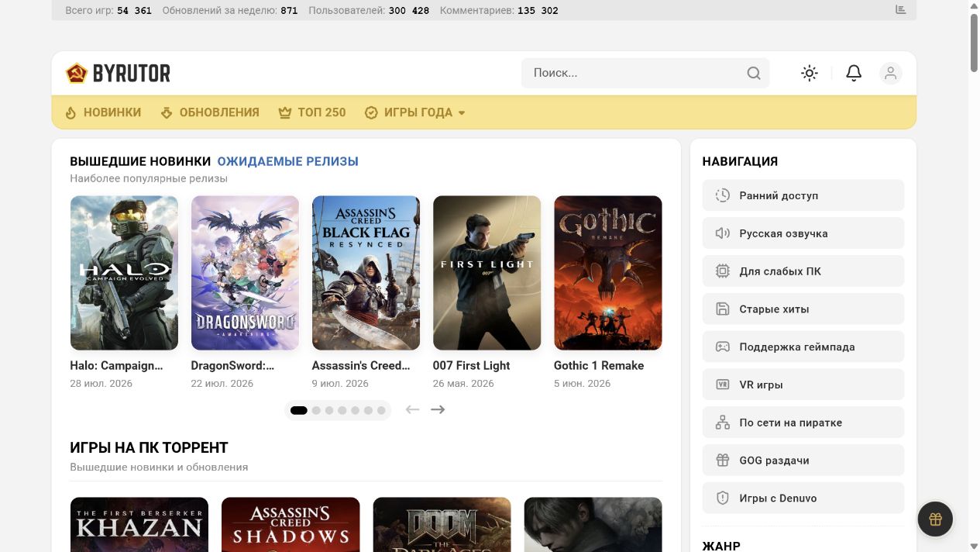
Task: Open the Новинки menu item
Action: (112, 112)
